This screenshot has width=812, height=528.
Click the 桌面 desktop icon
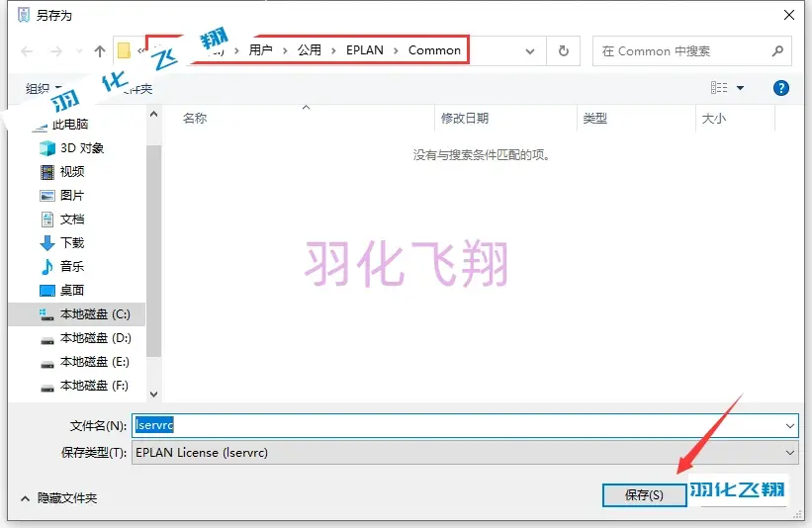pos(47,291)
